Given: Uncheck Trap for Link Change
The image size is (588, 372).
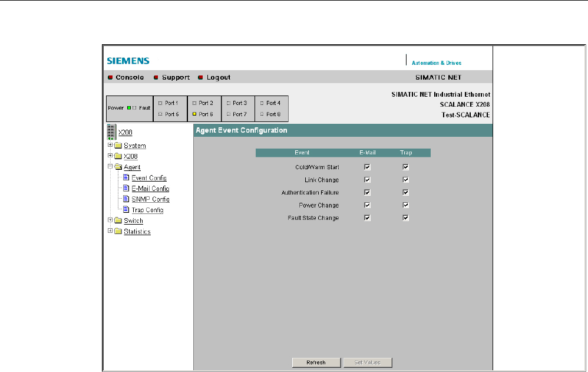Looking at the screenshot, I should [x=405, y=180].
